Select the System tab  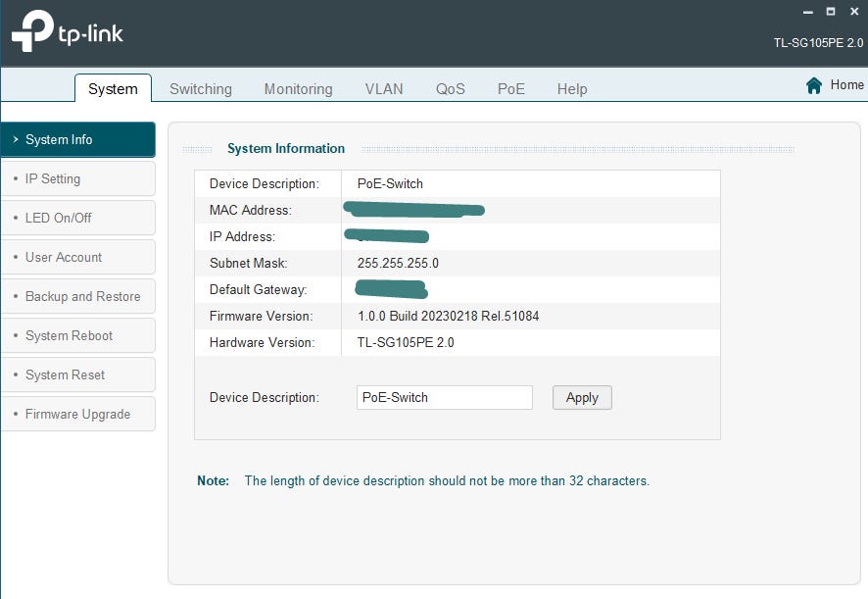pos(113,89)
